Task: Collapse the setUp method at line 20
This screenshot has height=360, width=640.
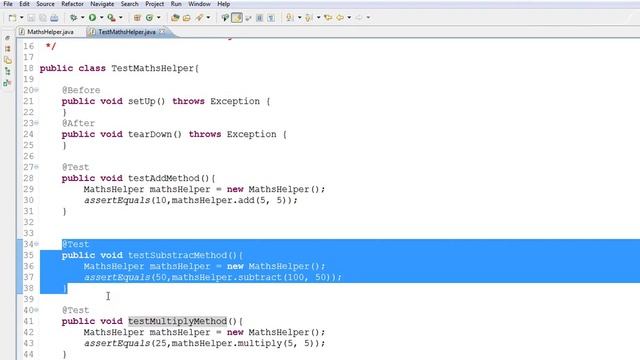Action: coord(36,90)
